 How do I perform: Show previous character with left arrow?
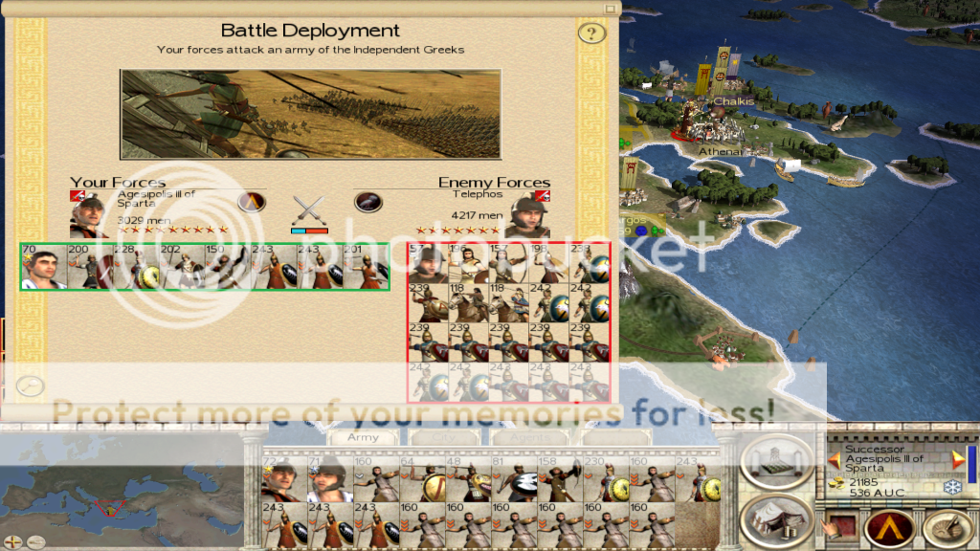[x=835, y=460]
